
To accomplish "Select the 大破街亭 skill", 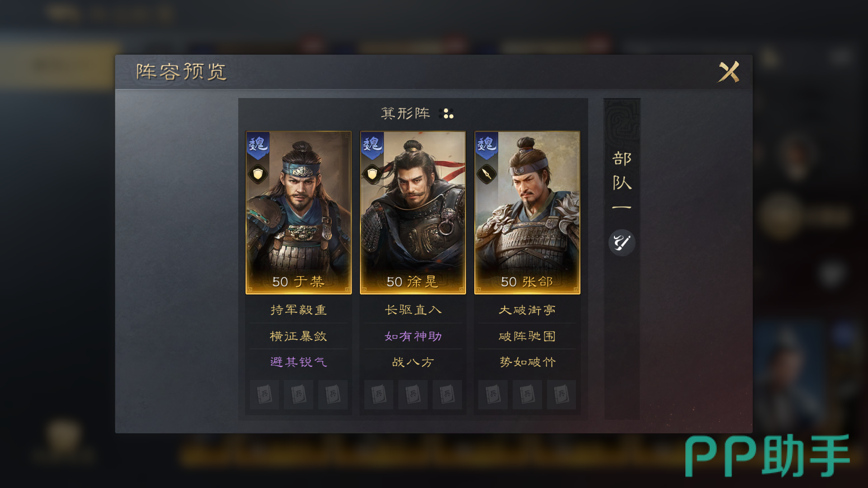I will point(527,310).
